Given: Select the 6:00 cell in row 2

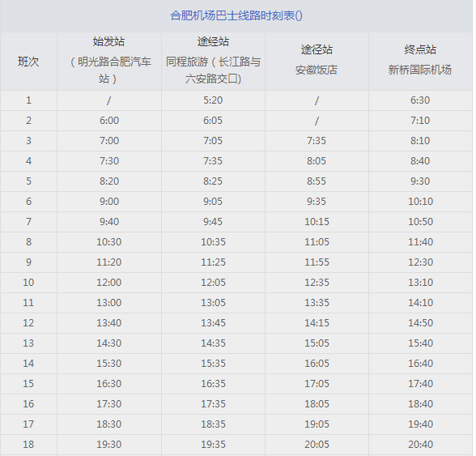Looking at the screenshot, I should 109,121.
